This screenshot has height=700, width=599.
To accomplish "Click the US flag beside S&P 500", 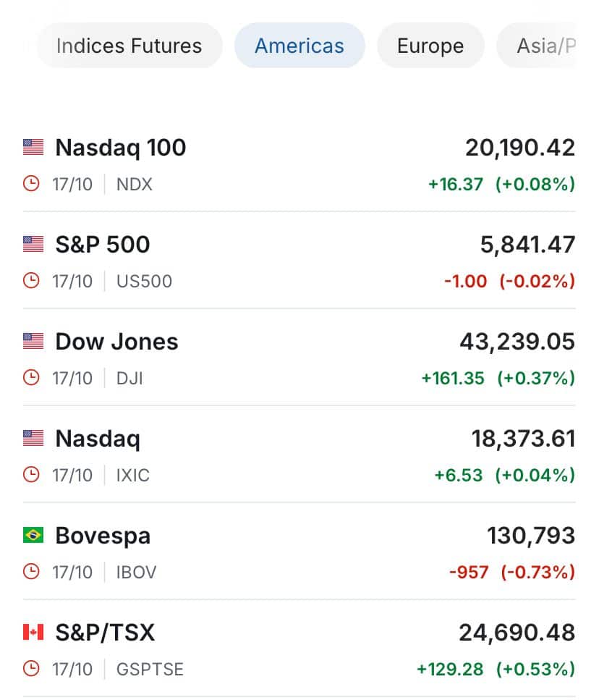I will [x=33, y=244].
